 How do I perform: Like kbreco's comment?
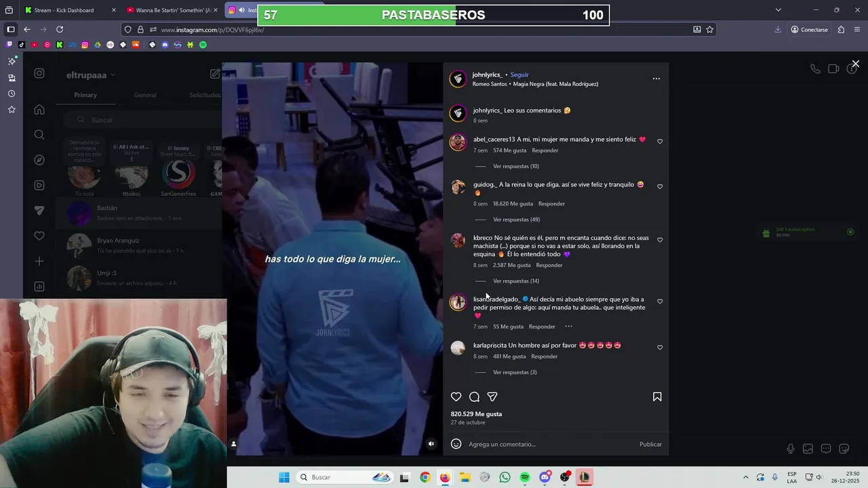[x=660, y=240]
